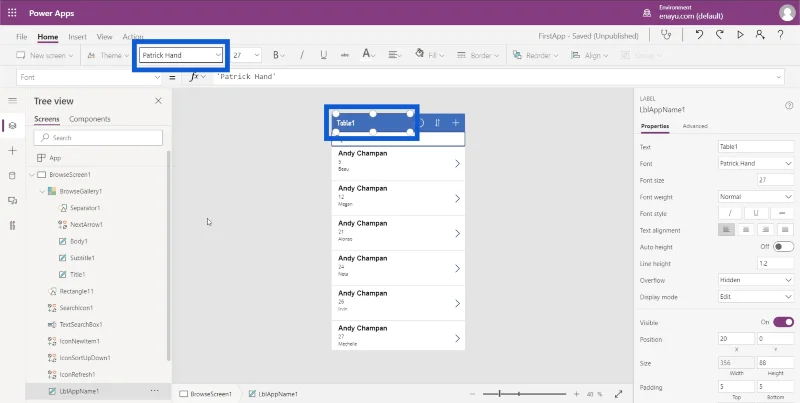Set text alignment to justify in properties
The image size is (800, 403).
(x=785, y=230)
